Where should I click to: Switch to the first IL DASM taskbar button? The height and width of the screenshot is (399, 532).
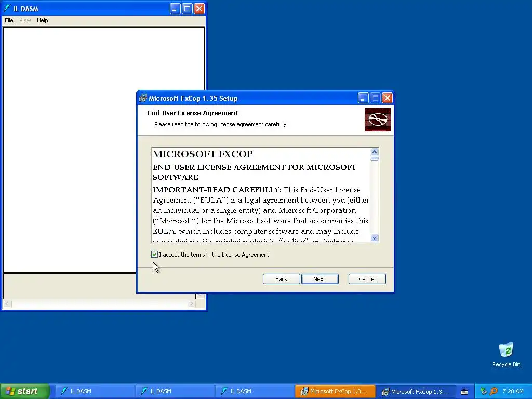[94, 391]
